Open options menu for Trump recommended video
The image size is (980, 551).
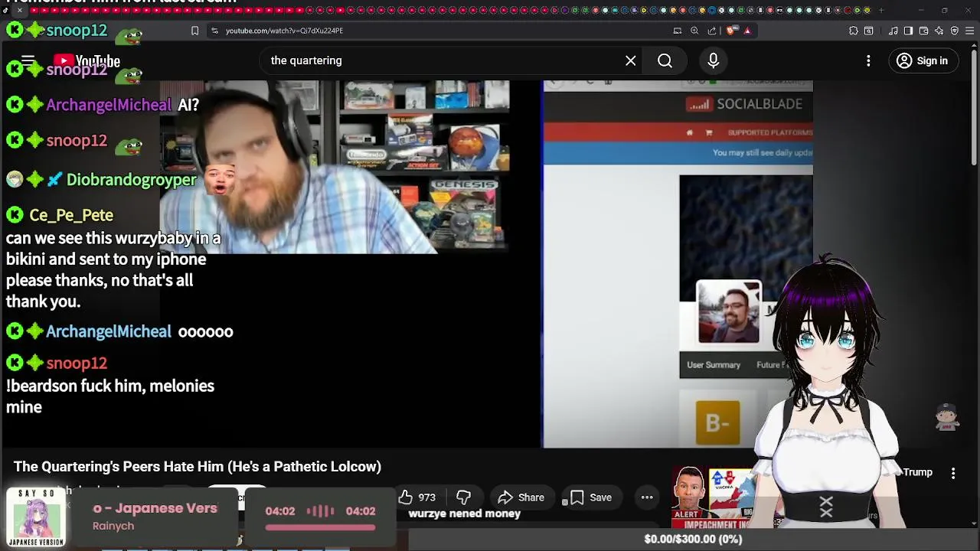(x=953, y=474)
